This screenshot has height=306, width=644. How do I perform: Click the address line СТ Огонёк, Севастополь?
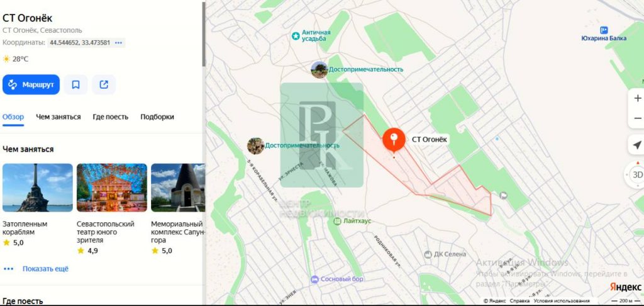(x=42, y=30)
